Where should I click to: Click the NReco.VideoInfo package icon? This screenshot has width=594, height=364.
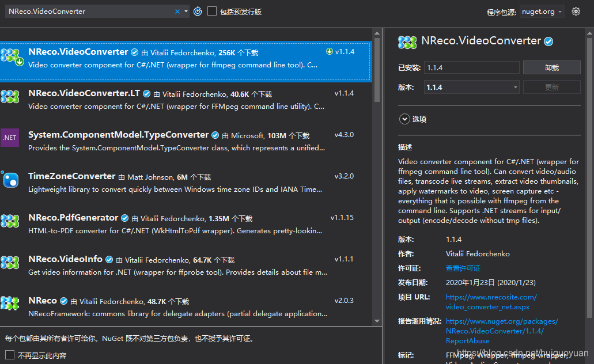[10, 262]
